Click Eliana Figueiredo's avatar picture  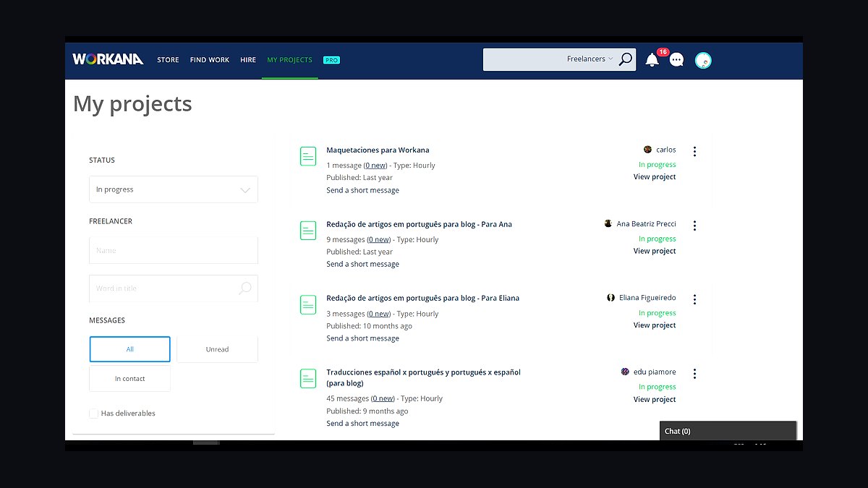[x=611, y=298]
